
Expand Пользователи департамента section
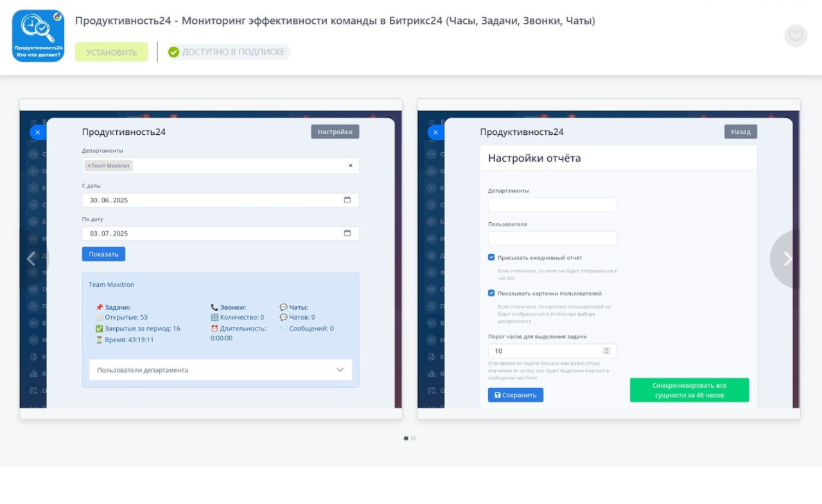pos(220,370)
